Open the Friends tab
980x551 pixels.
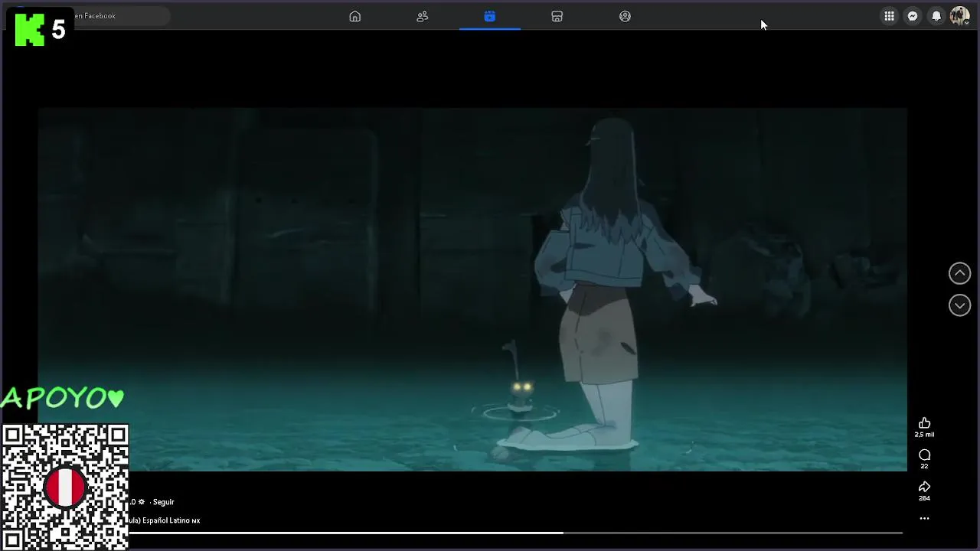422,16
